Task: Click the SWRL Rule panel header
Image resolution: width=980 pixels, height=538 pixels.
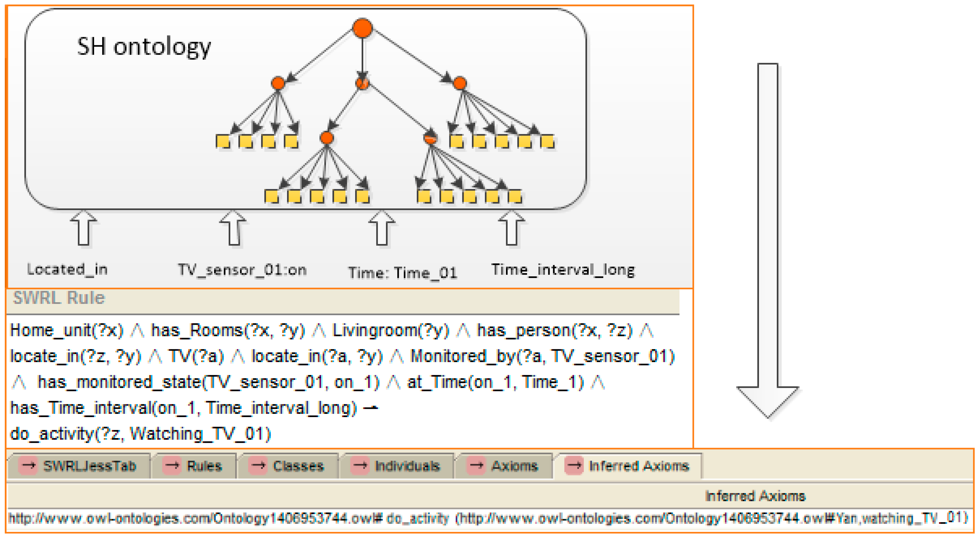Action: click(x=59, y=298)
